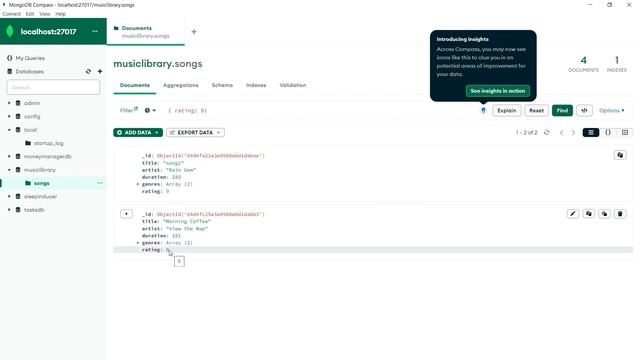The image size is (640, 360).
Task: Open the Connect menu
Action: coord(11,14)
